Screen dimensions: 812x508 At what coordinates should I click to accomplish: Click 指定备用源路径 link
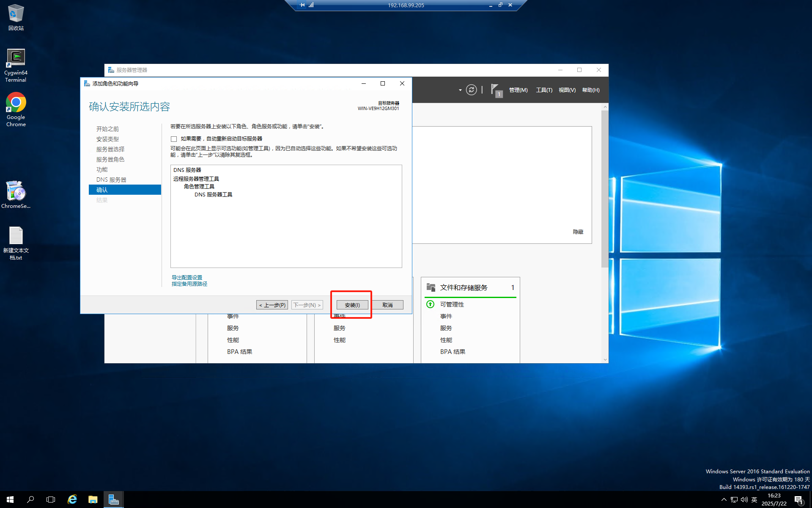[189, 284]
